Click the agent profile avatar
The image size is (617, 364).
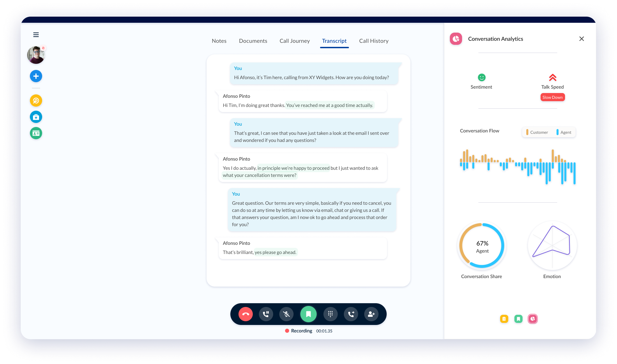tap(36, 55)
